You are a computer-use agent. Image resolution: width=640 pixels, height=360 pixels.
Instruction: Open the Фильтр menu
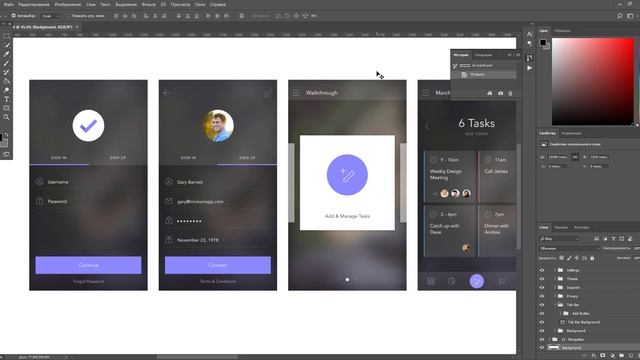tap(149, 4)
